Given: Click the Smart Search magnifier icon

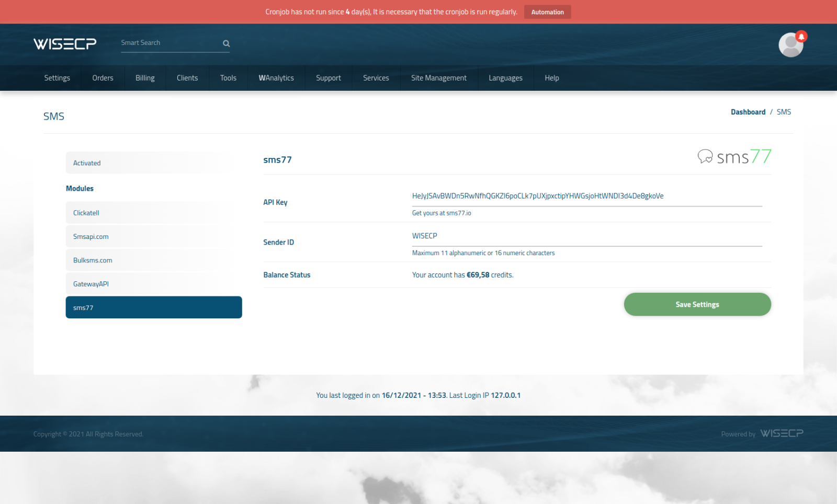Looking at the screenshot, I should coord(227,43).
